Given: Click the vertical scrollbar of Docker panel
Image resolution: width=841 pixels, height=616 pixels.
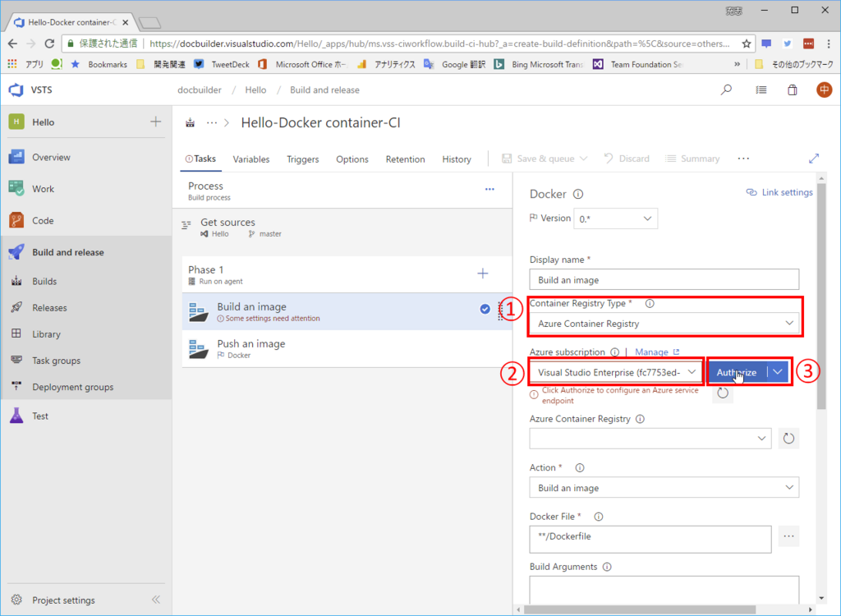Looking at the screenshot, I should (821, 297).
